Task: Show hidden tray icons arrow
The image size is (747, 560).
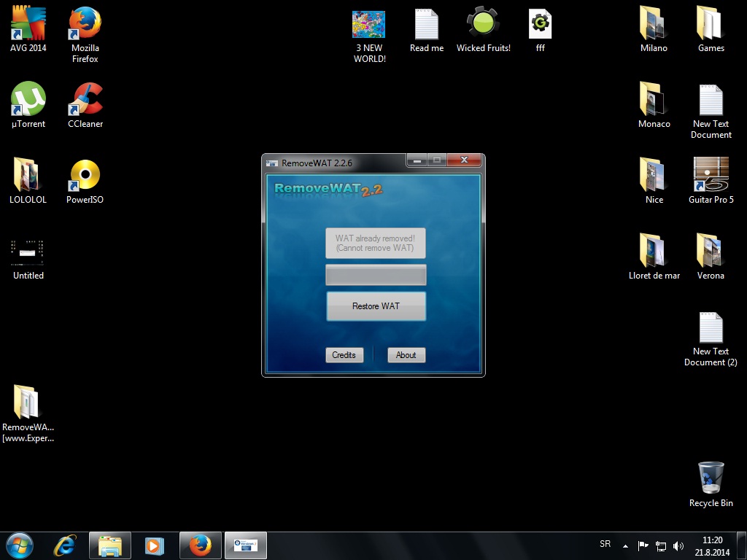Action: (x=625, y=546)
